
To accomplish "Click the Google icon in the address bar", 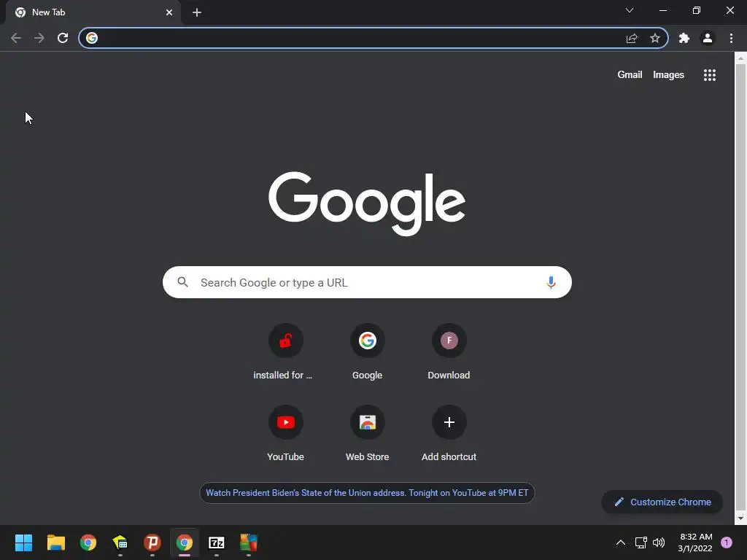I will [x=92, y=38].
